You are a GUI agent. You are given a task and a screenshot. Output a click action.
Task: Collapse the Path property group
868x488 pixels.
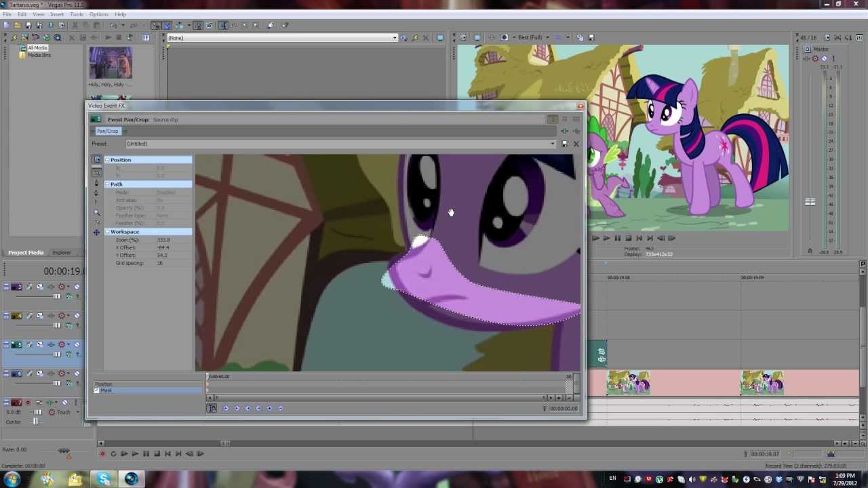tap(107, 184)
